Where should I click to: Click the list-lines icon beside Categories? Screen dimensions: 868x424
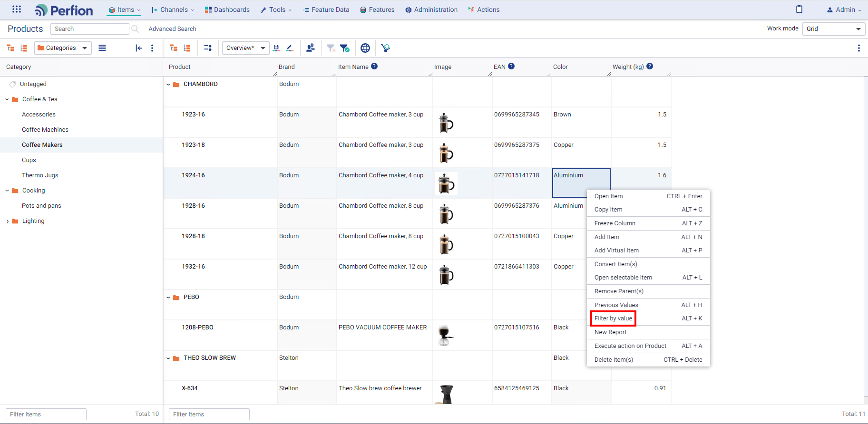pyautogui.click(x=102, y=48)
